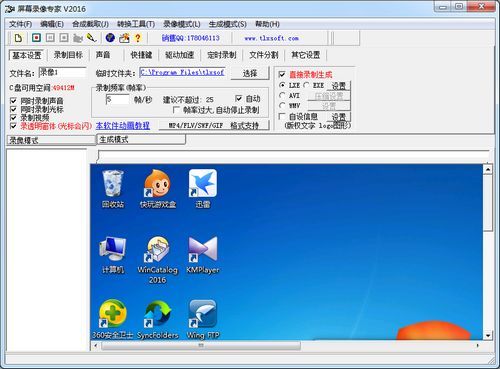
Task: Click the orange question mark help icon
Action: pos(138,38)
